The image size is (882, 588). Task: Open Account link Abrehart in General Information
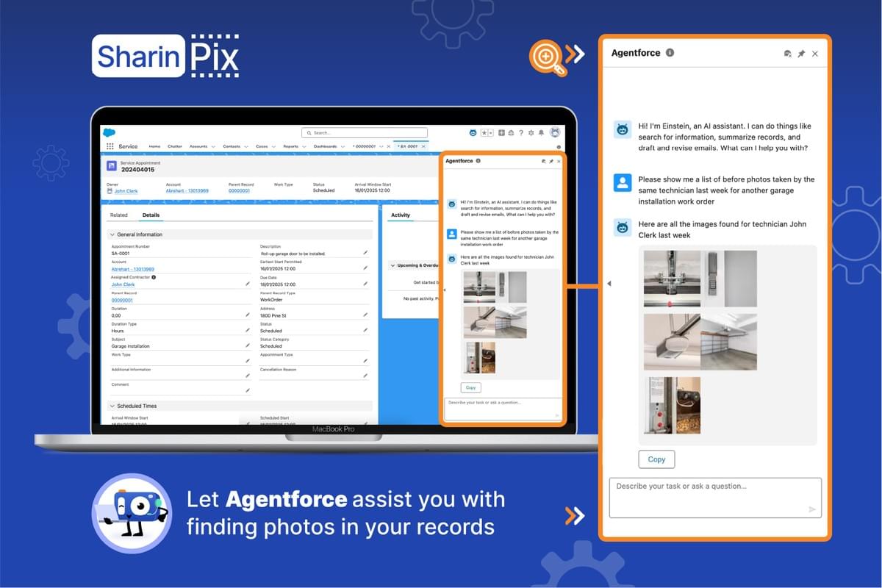(133, 269)
